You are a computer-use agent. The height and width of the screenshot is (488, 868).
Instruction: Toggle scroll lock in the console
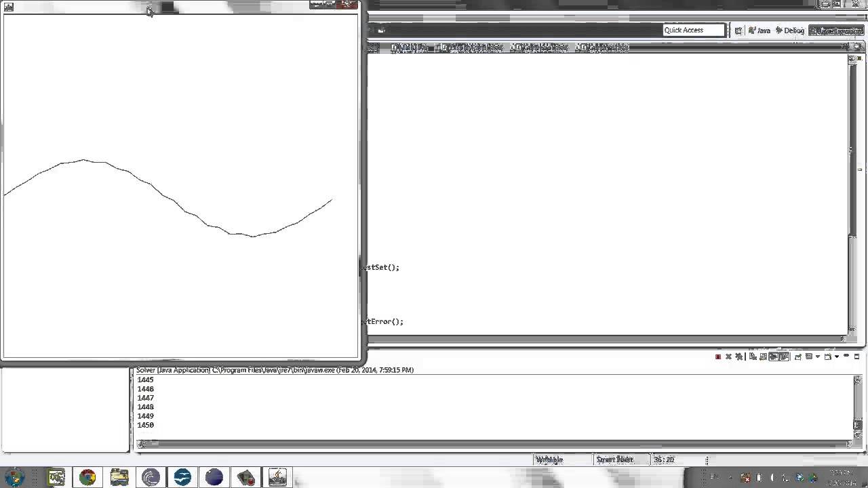click(764, 357)
